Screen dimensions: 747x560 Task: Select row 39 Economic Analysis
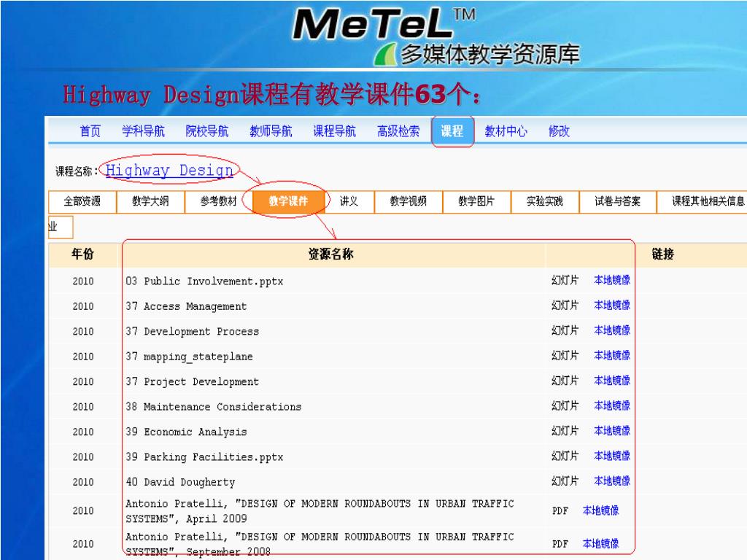pos(186,432)
